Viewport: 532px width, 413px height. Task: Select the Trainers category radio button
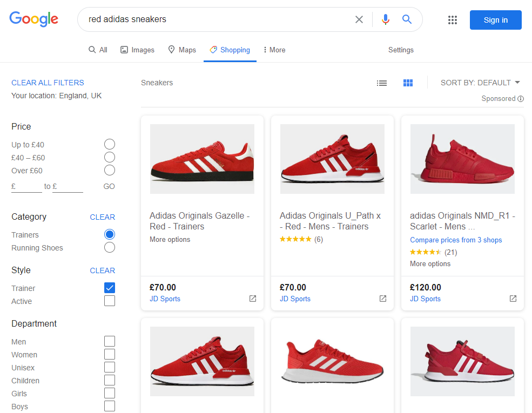(x=110, y=234)
